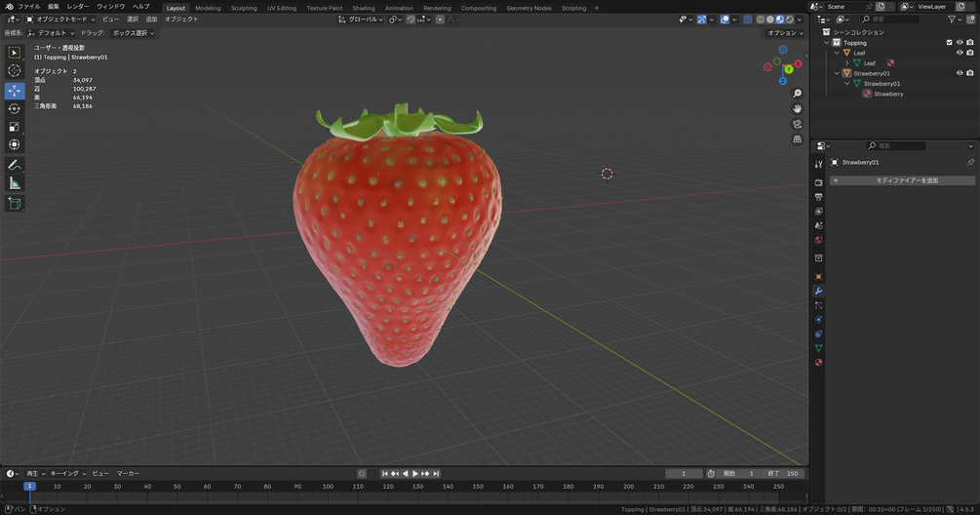The image size is (980, 515).
Task: Activate the Scale tool
Action: pos(15,127)
